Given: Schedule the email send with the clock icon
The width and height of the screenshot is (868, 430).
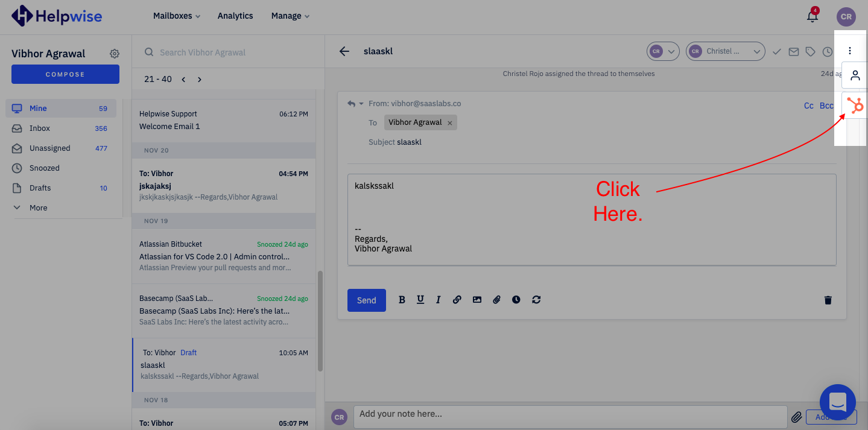Looking at the screenshot, I should [x=516, y=299].
